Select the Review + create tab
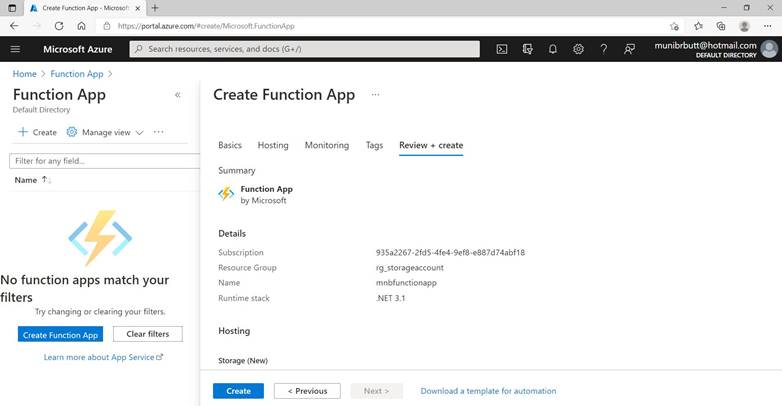Screen dimensions: 782x406 tap(431, 145)
